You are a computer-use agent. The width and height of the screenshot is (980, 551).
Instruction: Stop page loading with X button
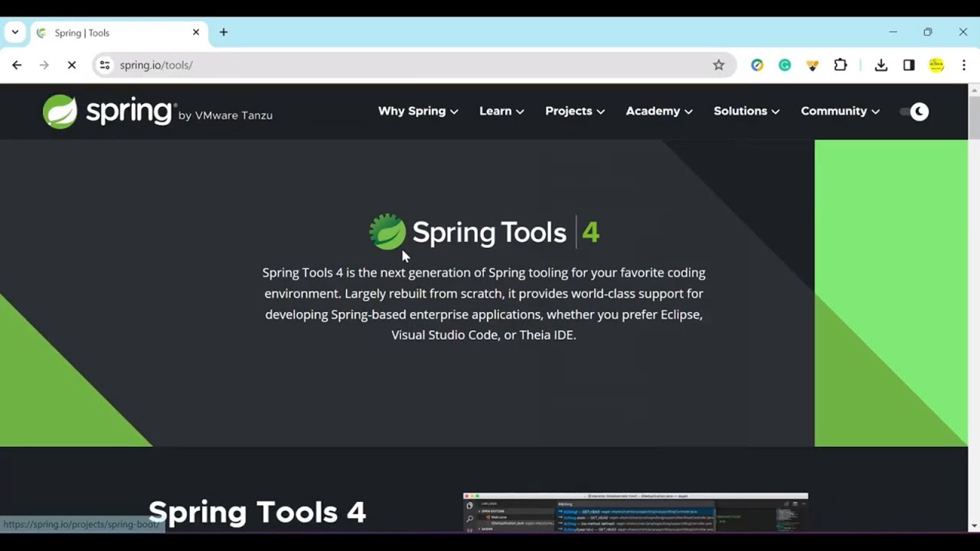pos(72,65)
